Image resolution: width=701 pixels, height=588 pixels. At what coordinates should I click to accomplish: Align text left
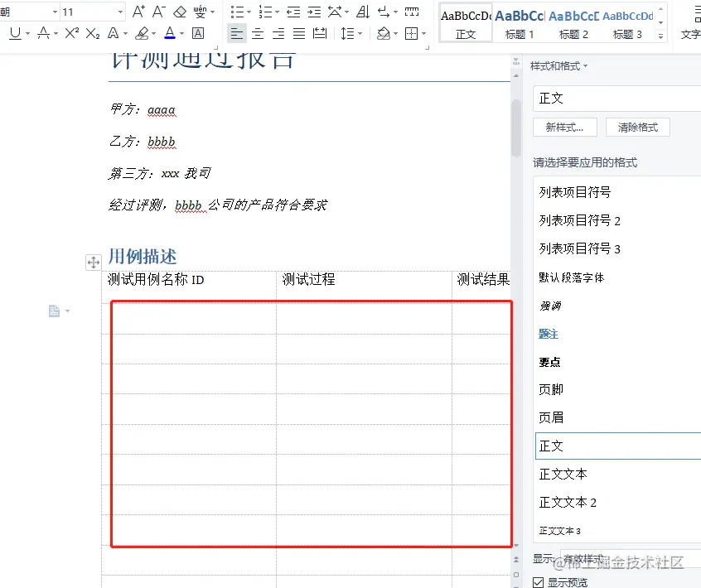(237, 33)
